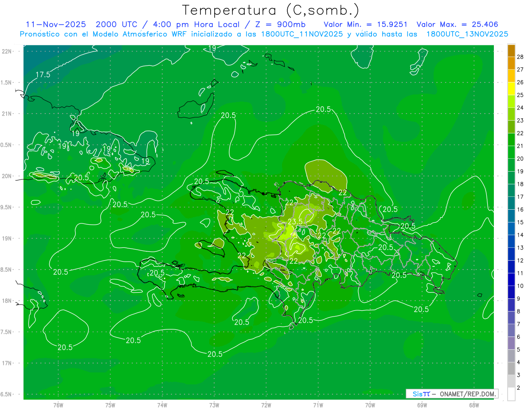Click the "73W" longitude axis label
The height and width of the screenshot is (411, 532).
tap(214, 405)
